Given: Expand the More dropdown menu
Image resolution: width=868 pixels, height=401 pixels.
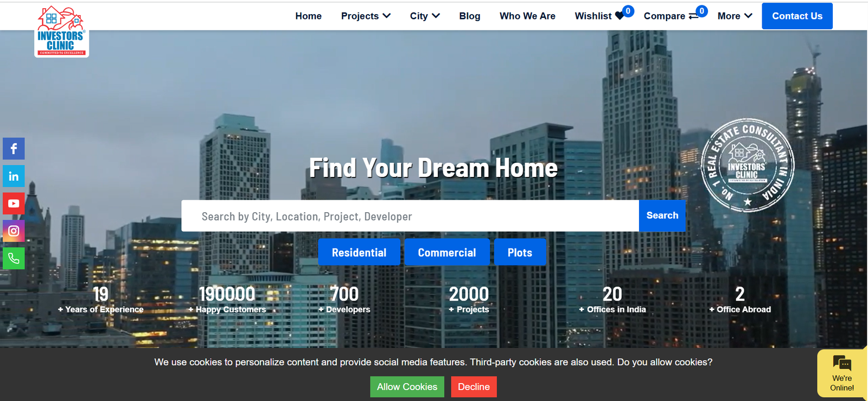Looking at the screenshot, I should (x=735, y=16).
